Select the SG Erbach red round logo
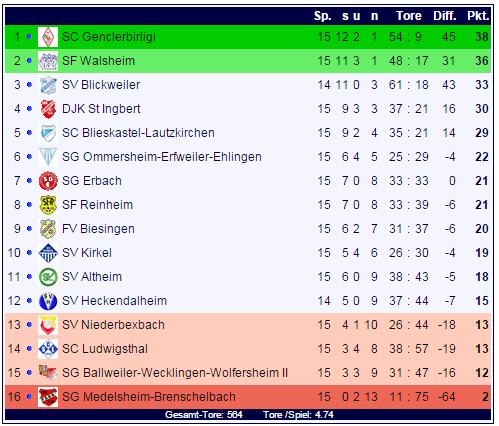 click(x=48, y=181)
